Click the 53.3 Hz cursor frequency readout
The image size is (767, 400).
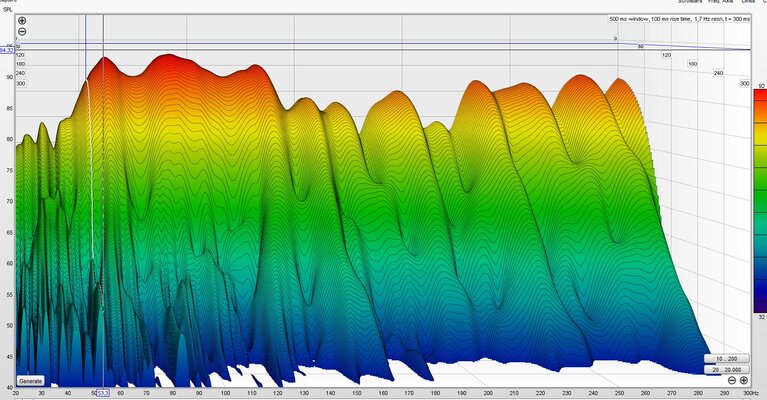[x=103, y=393]
